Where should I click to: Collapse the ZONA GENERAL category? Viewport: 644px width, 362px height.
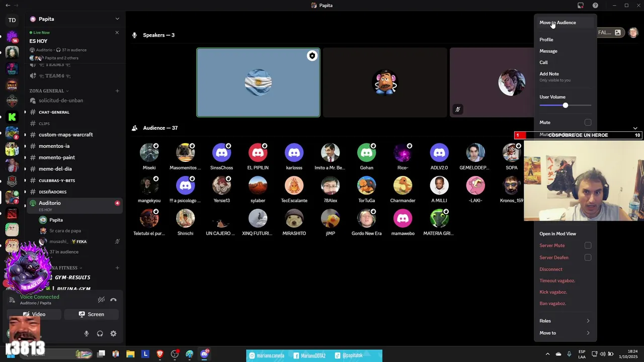49,91
